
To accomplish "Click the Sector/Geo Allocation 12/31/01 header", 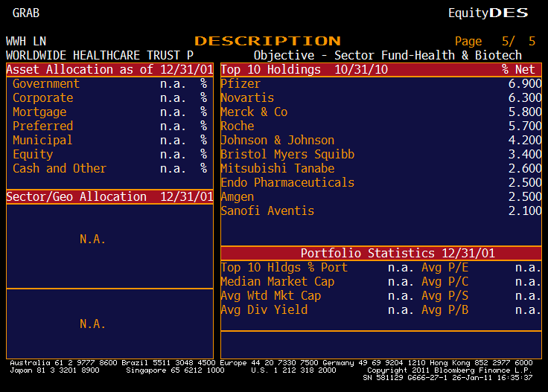I will point(109,197).
